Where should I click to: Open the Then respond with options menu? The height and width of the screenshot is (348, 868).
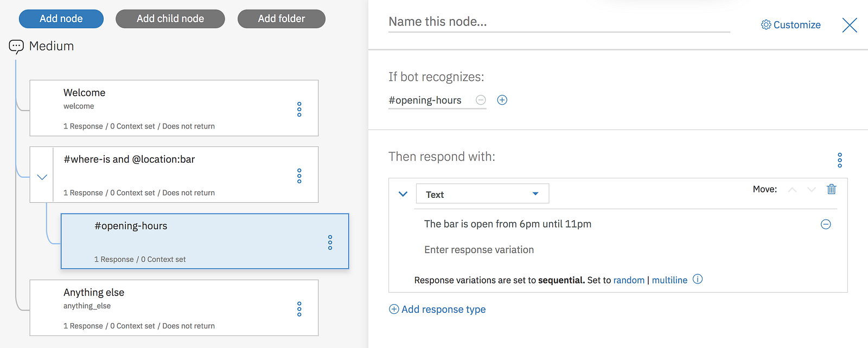[x=840, y=160]
